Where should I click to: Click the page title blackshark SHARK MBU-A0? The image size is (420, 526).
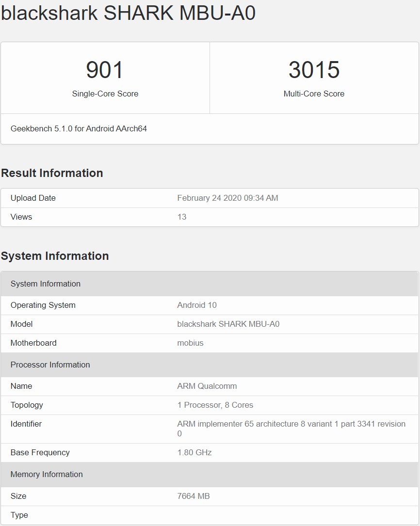pyautogui.click(x=128, y=13)
